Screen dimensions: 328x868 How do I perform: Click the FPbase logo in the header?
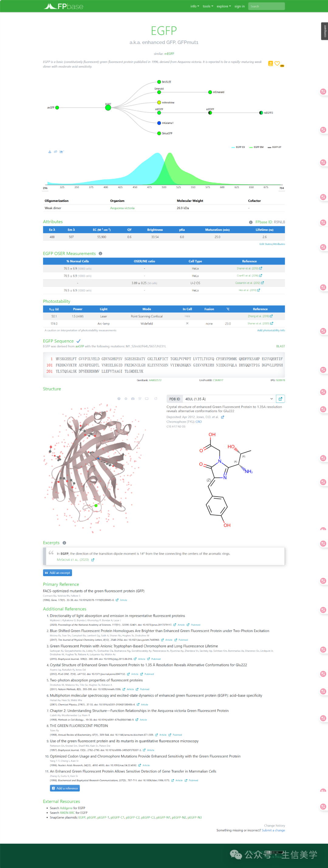tap(63, 6)
